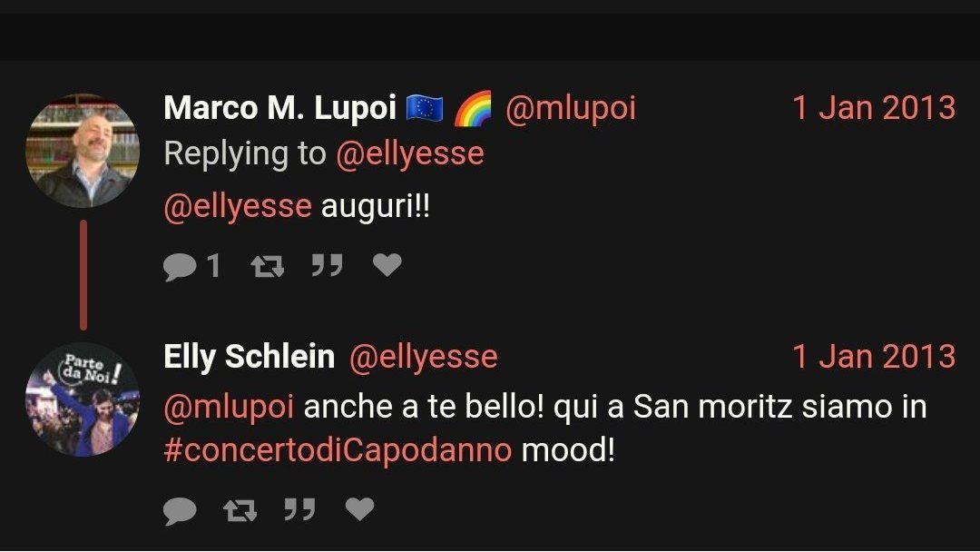This screenshot has width=980, height=552.
Task: Open the Elly Schlein display name
Action: tap(250, 357)
